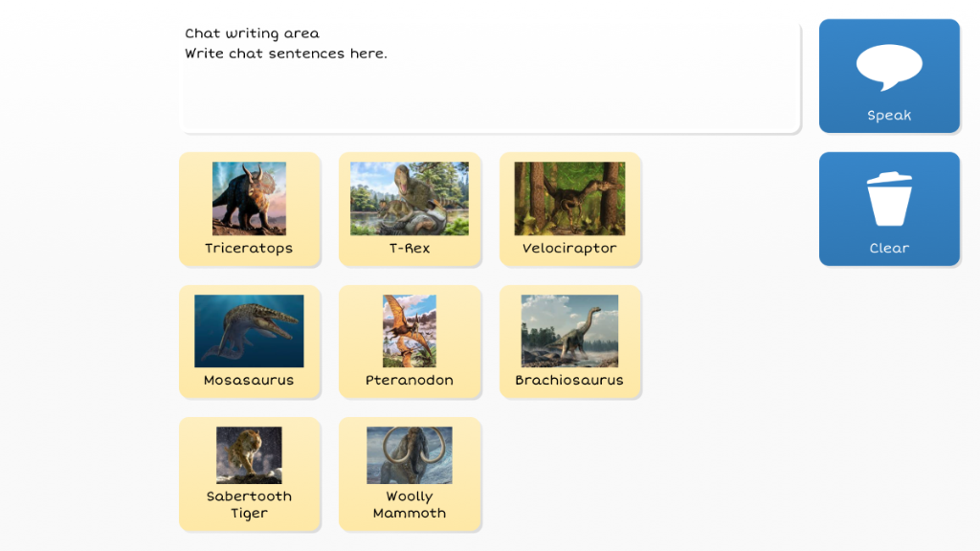Choose the Velociraptor forest picture

(x=569, y=198)
